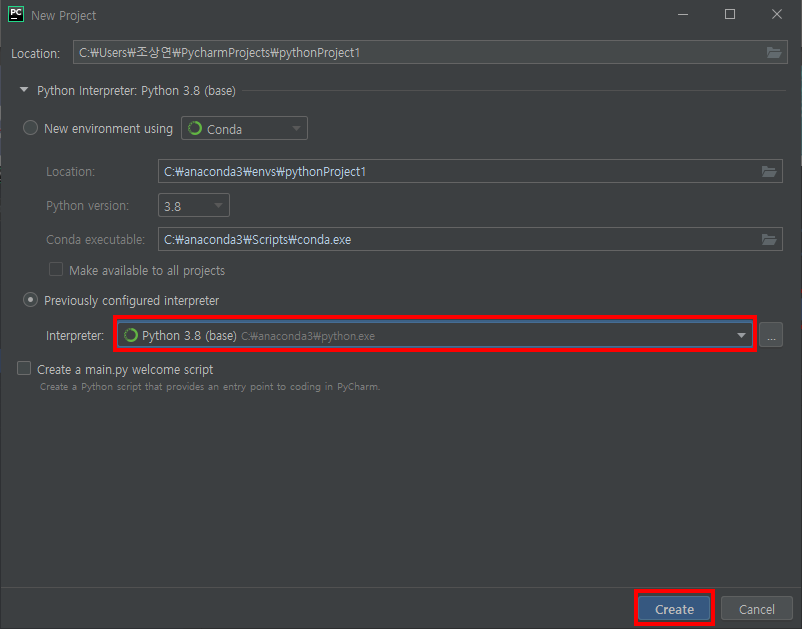The width and height of the screenshot is (802, 629).
Task: Browse for the conda executable file
Action: (x=769, y=239)
